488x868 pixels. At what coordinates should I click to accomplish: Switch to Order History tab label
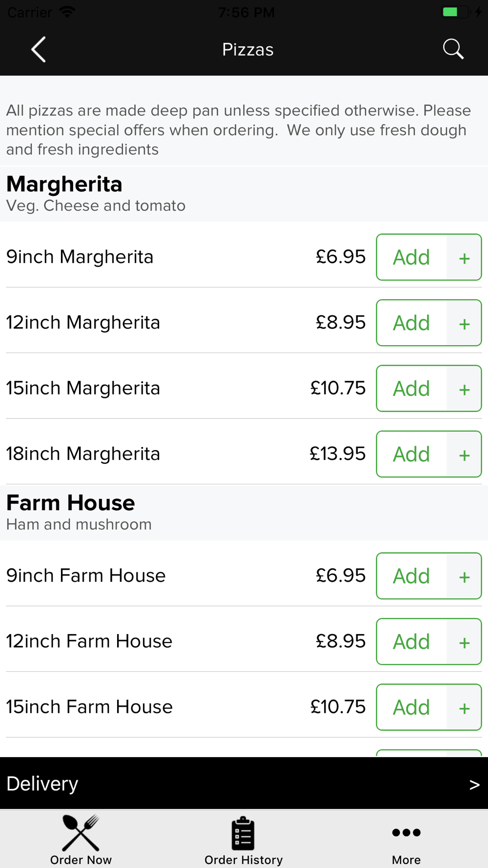pyautogui.click(x=244, y=860)
